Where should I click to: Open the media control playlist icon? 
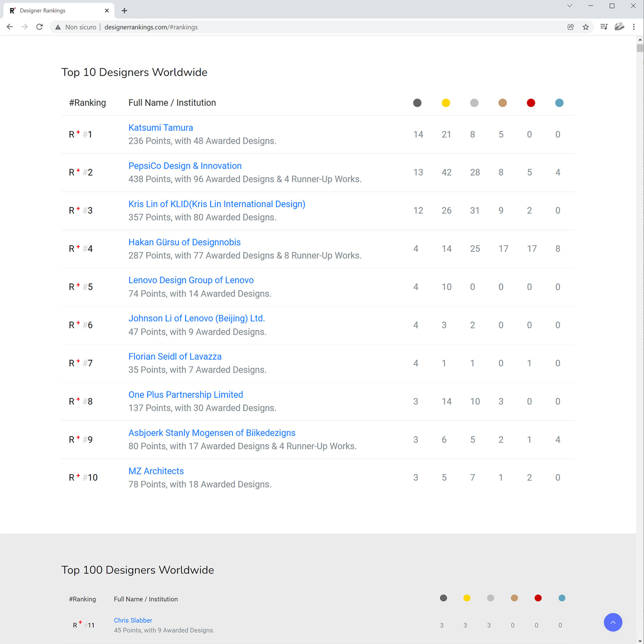point(604,27)
